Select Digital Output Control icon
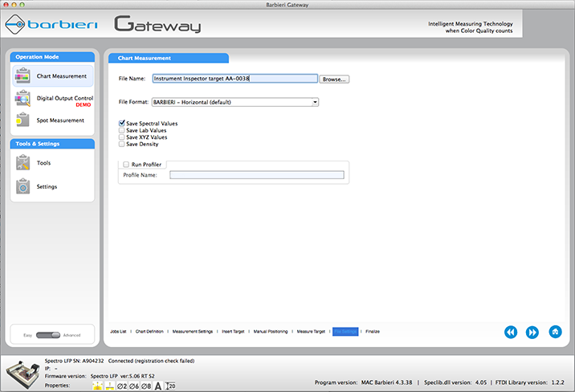Viewport: 575px width, 392px height. [22, 98]
